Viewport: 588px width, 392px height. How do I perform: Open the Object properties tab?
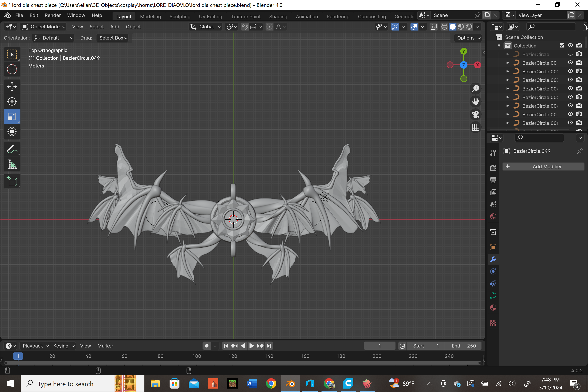tap(493, 247)
